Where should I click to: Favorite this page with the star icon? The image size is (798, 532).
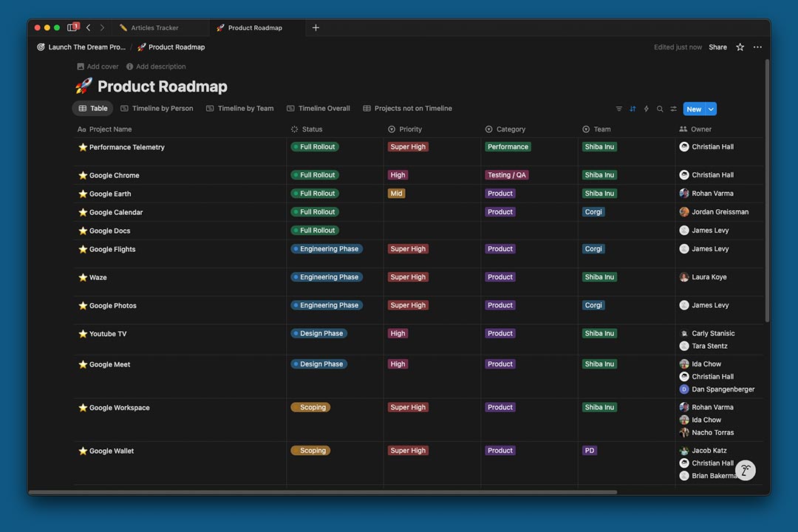tap(740, 47)
